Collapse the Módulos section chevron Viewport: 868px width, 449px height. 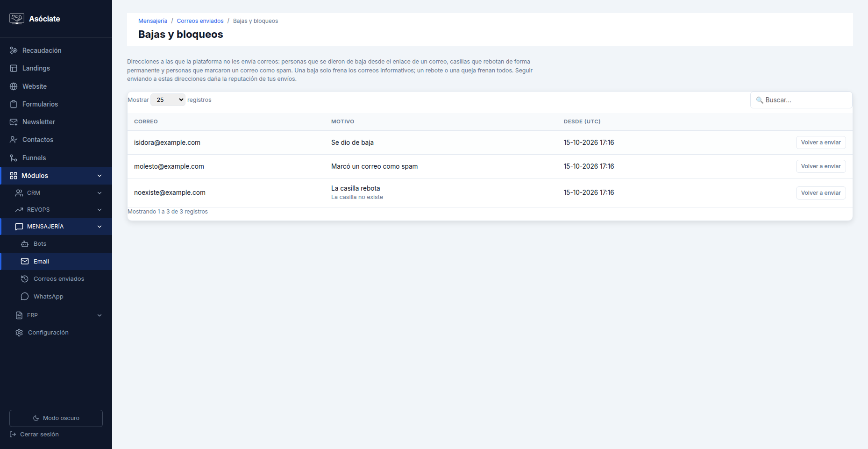click(x=100, y=176)
